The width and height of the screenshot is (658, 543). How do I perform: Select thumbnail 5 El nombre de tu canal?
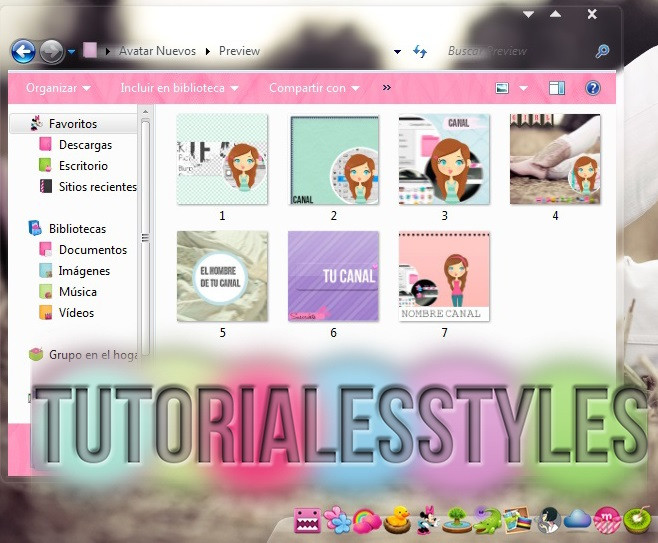coord(222,277)
